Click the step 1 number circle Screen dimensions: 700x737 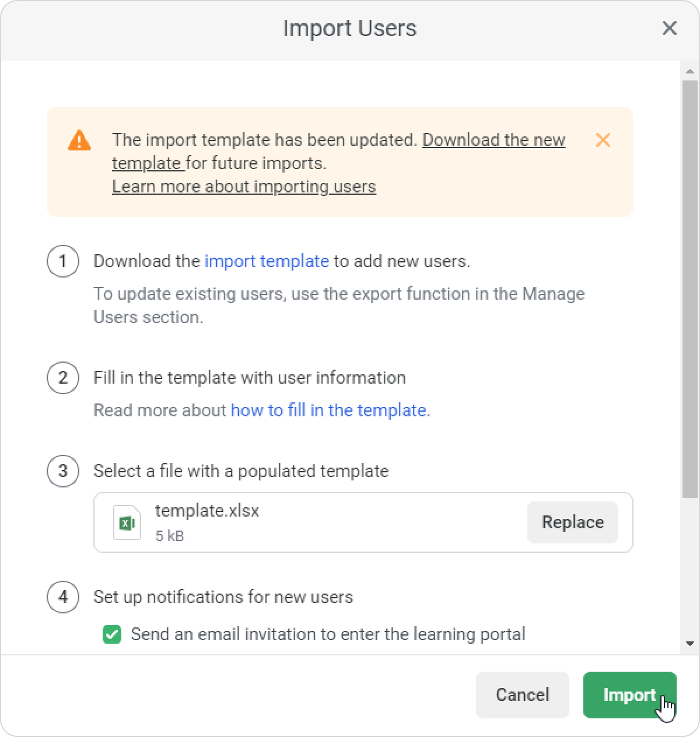(63, 261)
